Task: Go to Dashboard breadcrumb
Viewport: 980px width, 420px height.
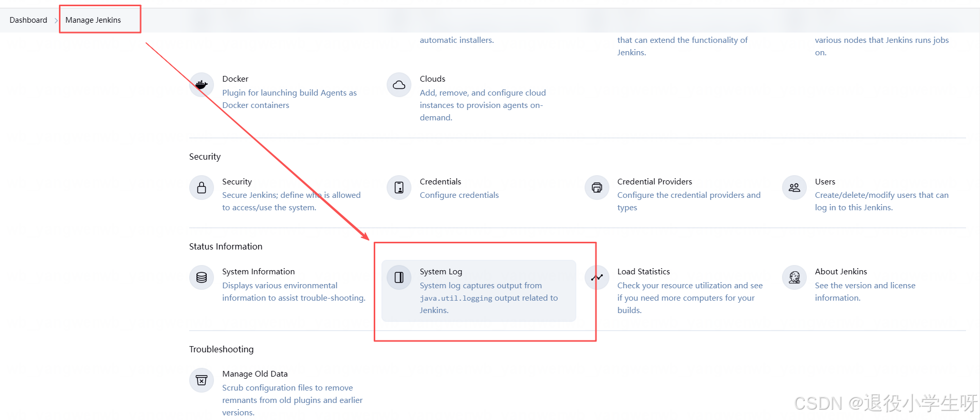Action: [28, 20]
